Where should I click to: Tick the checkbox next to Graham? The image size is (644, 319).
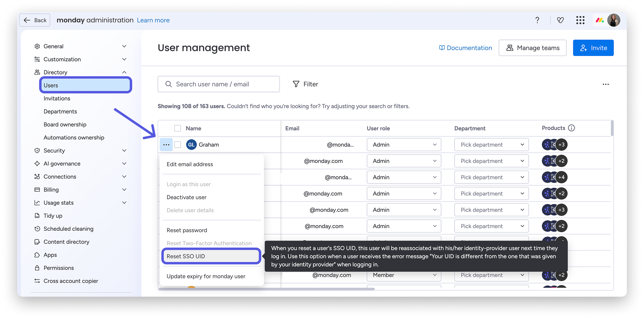[x=177, y=145]
